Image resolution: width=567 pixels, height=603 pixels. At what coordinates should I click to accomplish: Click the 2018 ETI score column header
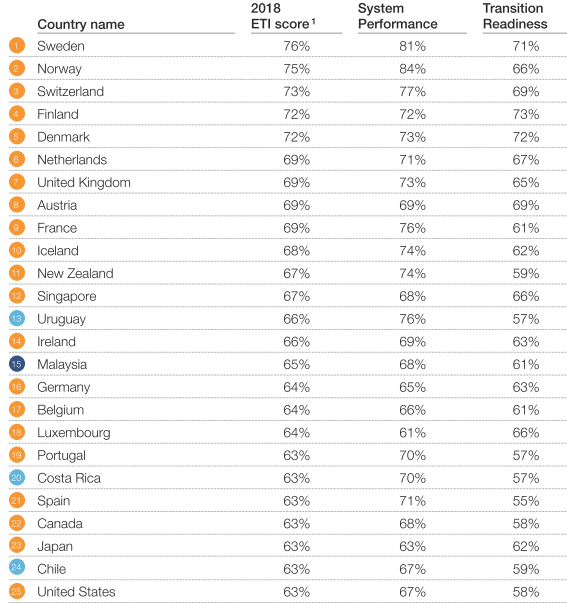pyautogui.click(x=283, y=16)
